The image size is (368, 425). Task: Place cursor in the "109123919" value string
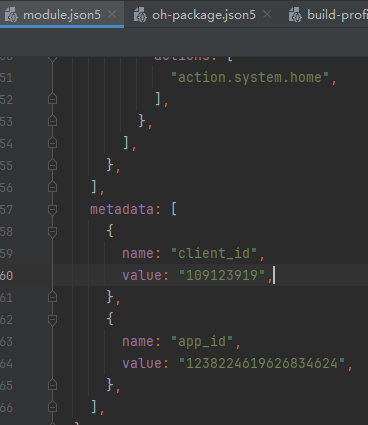(x=222, y=275)
